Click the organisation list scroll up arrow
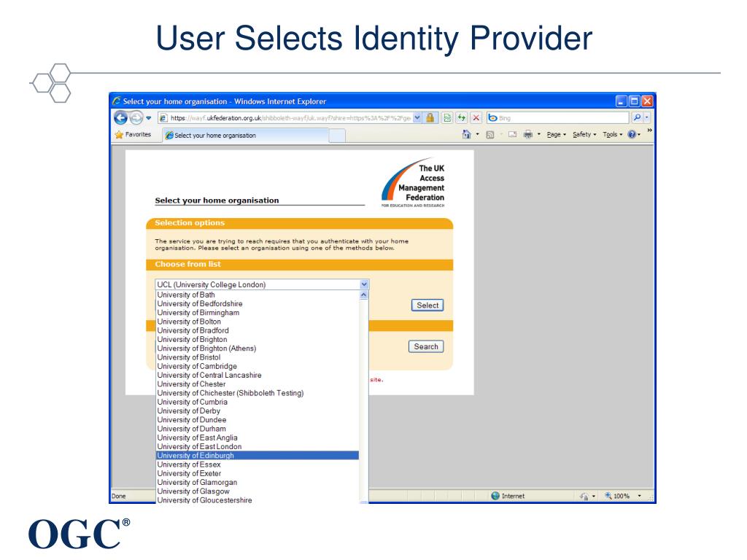This screenshot has height=560, width=747. (364, 295)
